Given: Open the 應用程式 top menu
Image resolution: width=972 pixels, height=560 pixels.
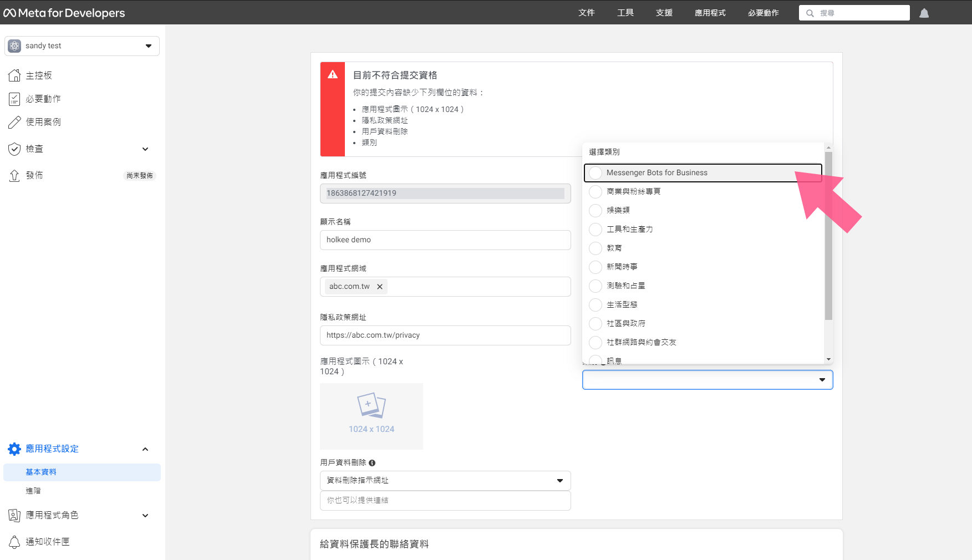Looking at the screenshot, I should coord(710,13).
